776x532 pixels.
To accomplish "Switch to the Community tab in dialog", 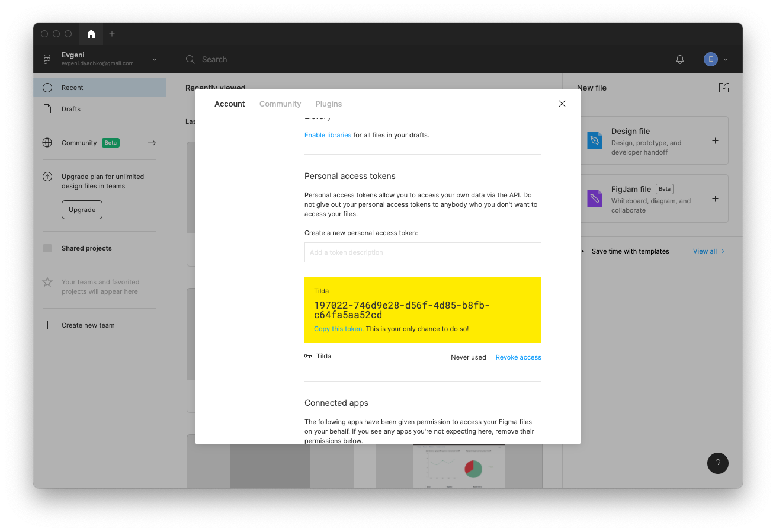I will [x=280, y=104].
